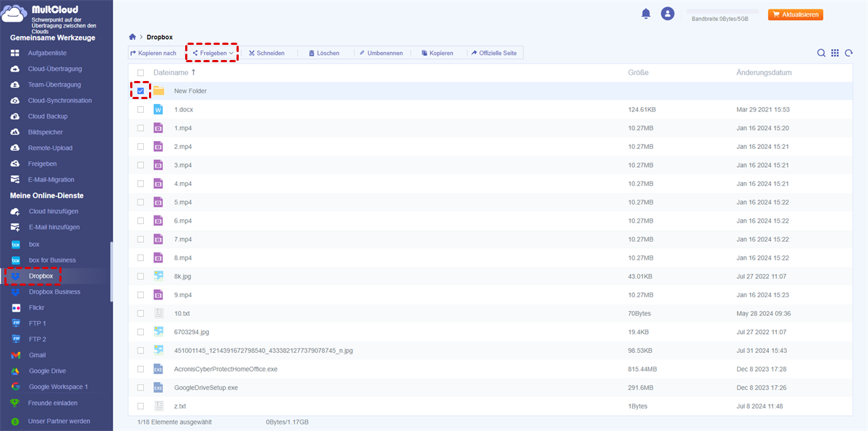Screen dimensions: 868x431
Task: Check the 6703294.jpg checkbox
Action: coord(140,332)
